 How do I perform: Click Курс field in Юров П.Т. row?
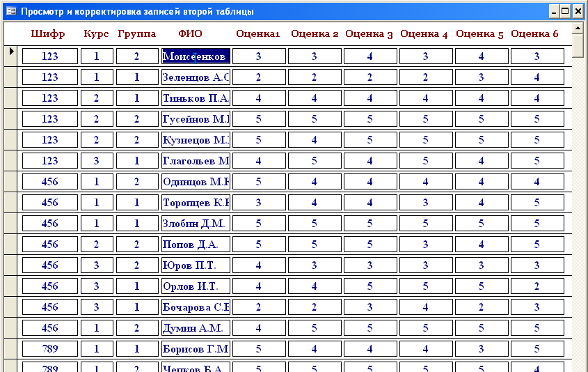tap(97, 265)
